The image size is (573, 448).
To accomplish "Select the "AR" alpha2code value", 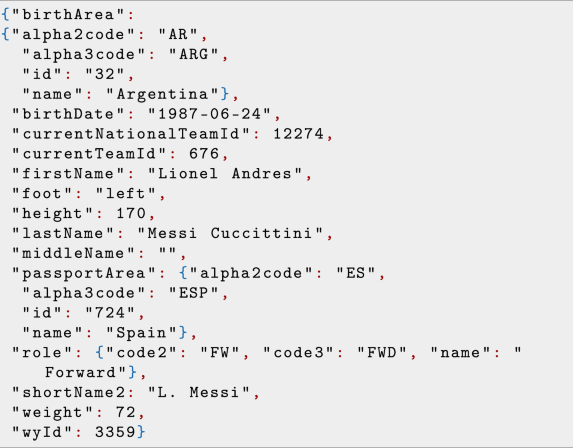I will pos(178,34).
